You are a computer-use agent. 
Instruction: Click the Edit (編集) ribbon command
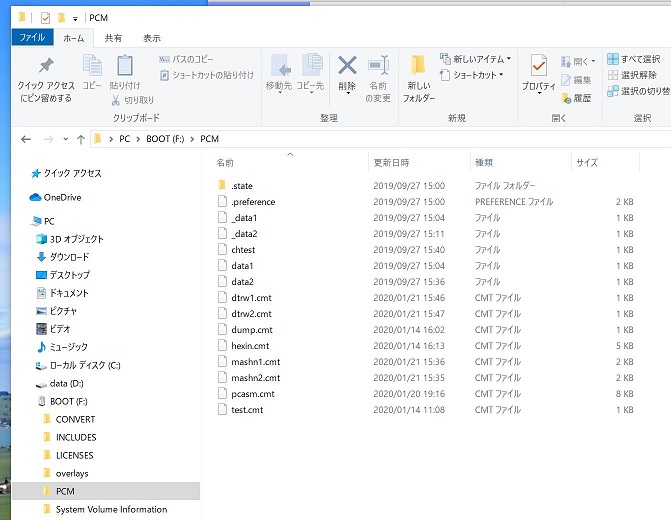(576, 80)
